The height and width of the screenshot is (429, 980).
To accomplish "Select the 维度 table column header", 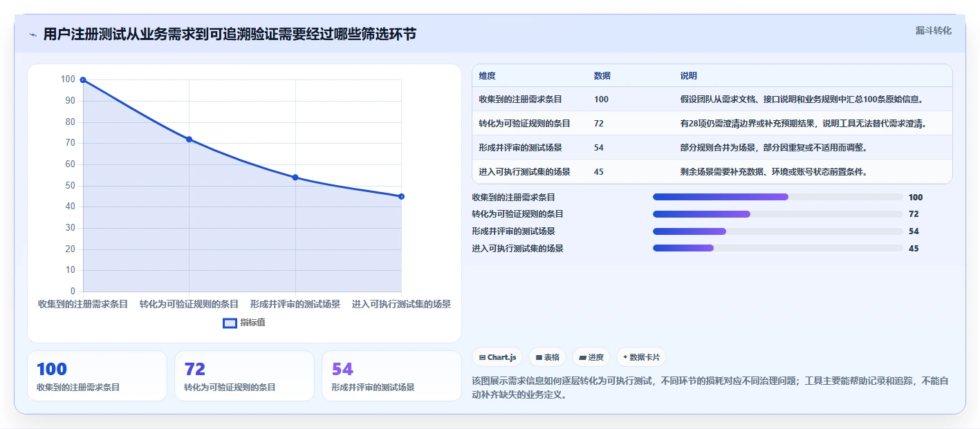I will tap(487, 76).
